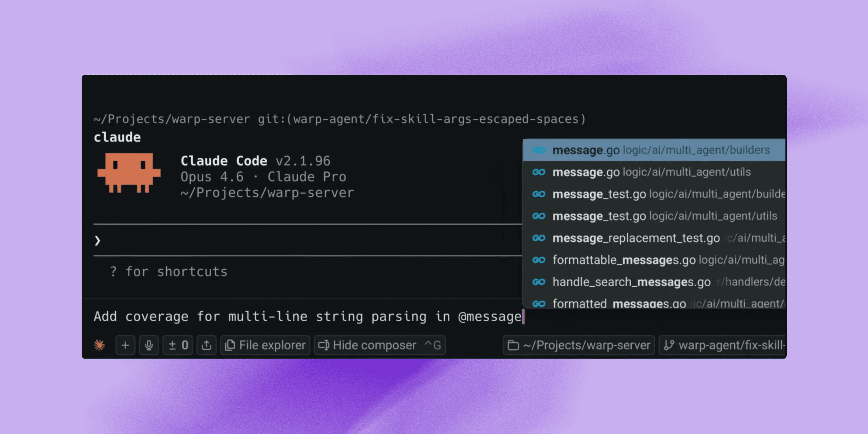The image size is (868, 434).
Task: Click the share/upload icon in the composer toolbar
Action: tap(207, 345)
